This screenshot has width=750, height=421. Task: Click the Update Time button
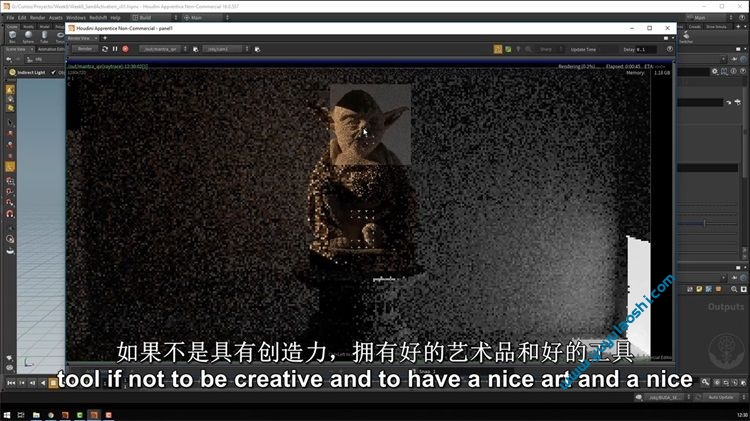point(583,49)
